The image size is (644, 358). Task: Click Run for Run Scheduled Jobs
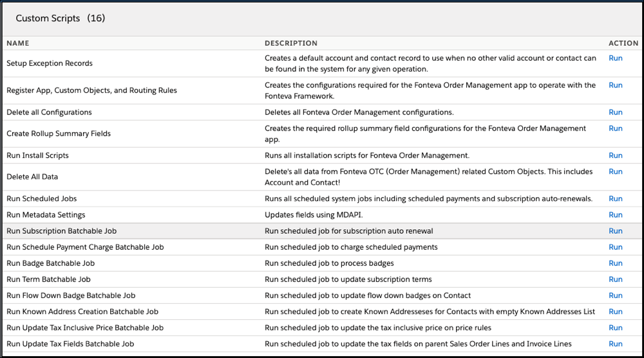tap(615, 198)
